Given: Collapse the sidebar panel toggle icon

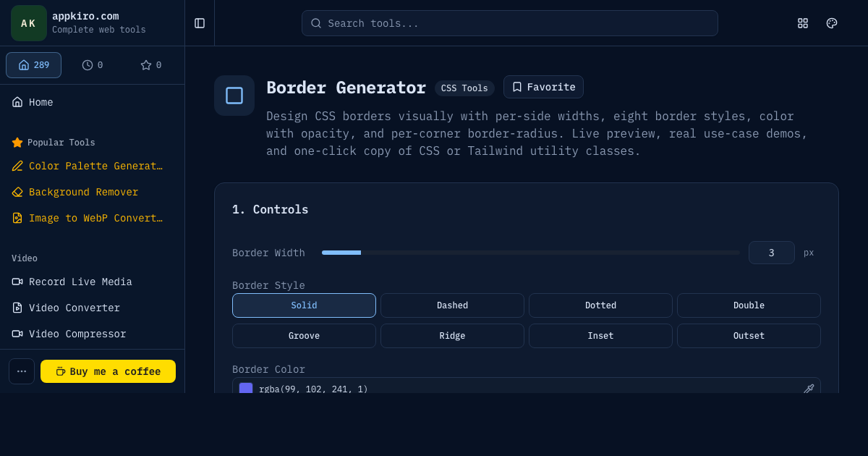Looking at the screenshot, I should [x=200, y=23].
